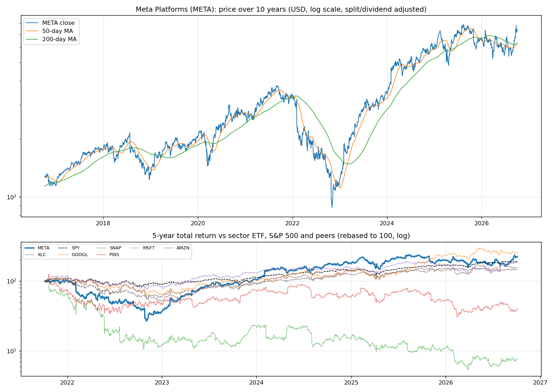Click the META entry in bottom legend
This screenshot has height=392, width=554.
point(37,248)
